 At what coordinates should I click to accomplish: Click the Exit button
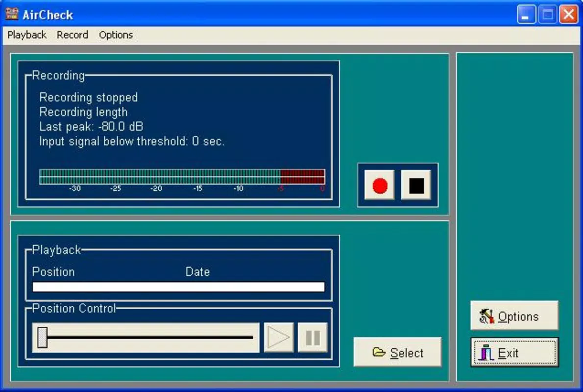tap(514, 352)
